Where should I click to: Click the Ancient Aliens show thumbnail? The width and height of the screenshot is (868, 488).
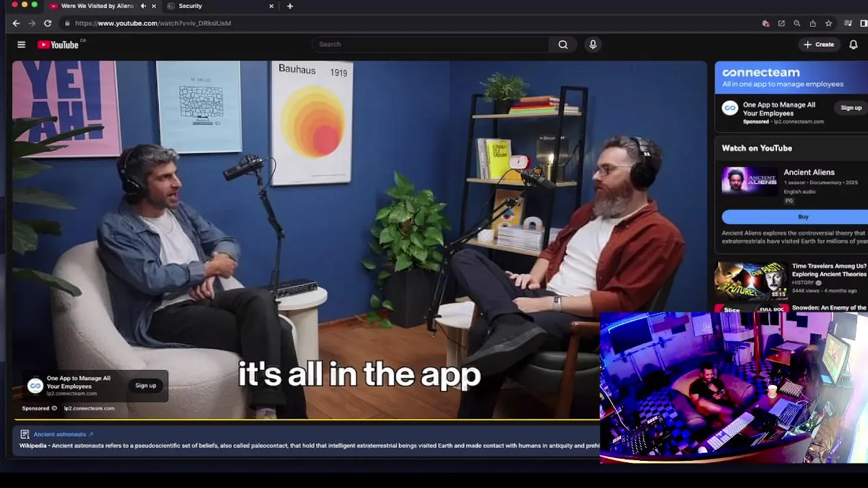click(x=749, y=182)
